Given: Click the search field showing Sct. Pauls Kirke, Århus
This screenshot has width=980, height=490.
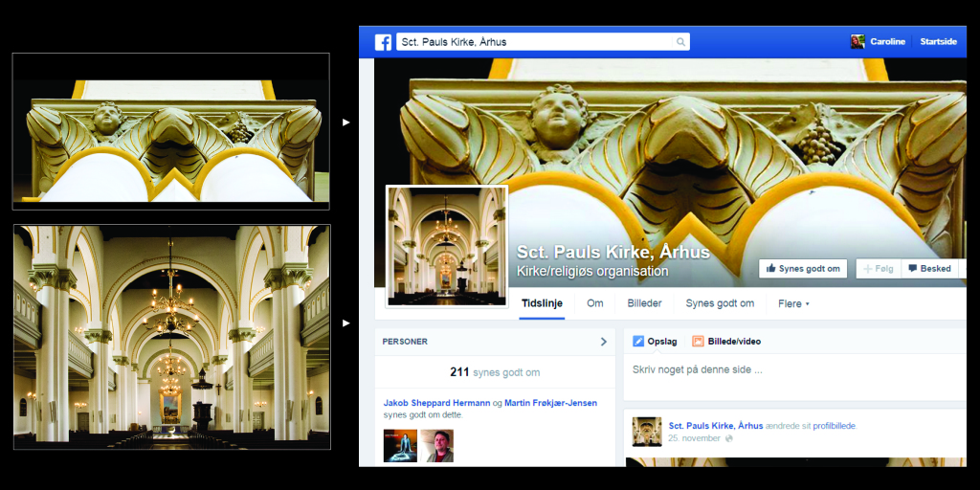Looking at the screenshot, I should point(543,42).
